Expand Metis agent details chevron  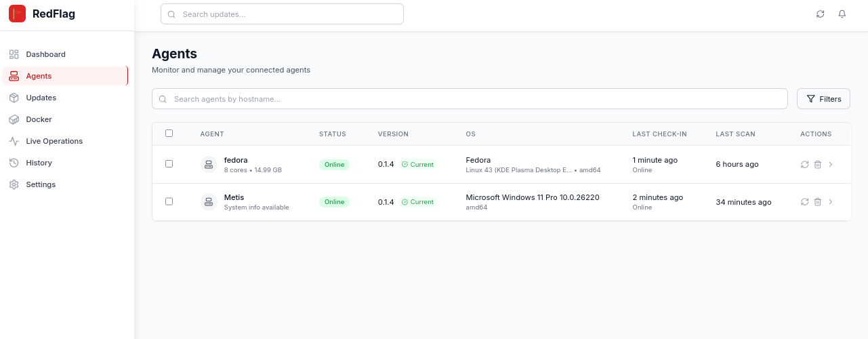click(831, 202)
